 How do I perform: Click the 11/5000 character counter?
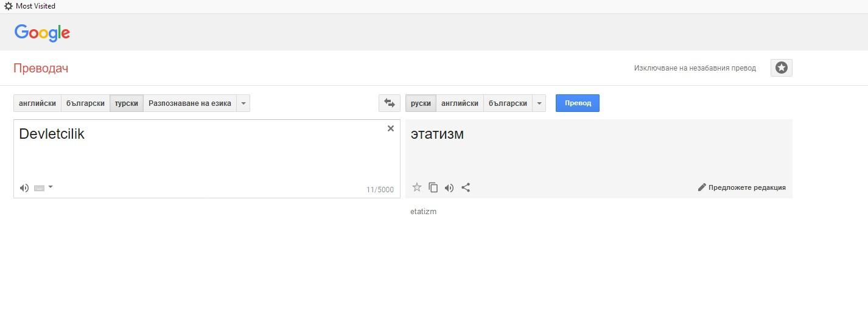(x=380, y=190)
